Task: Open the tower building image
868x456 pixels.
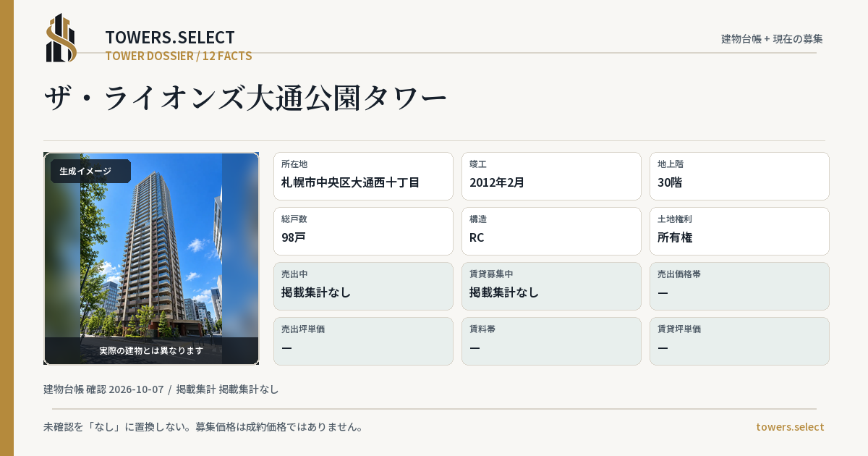Action: 151,258
